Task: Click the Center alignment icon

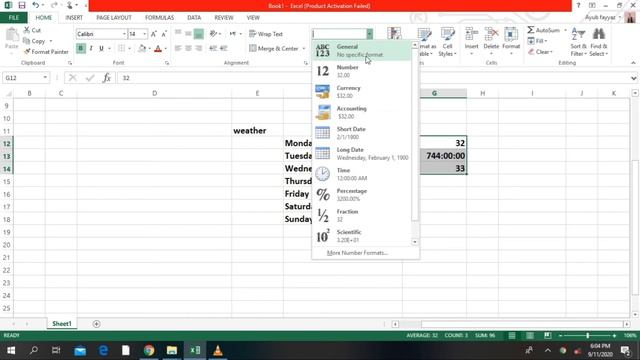Action: (x=188, y=48)
